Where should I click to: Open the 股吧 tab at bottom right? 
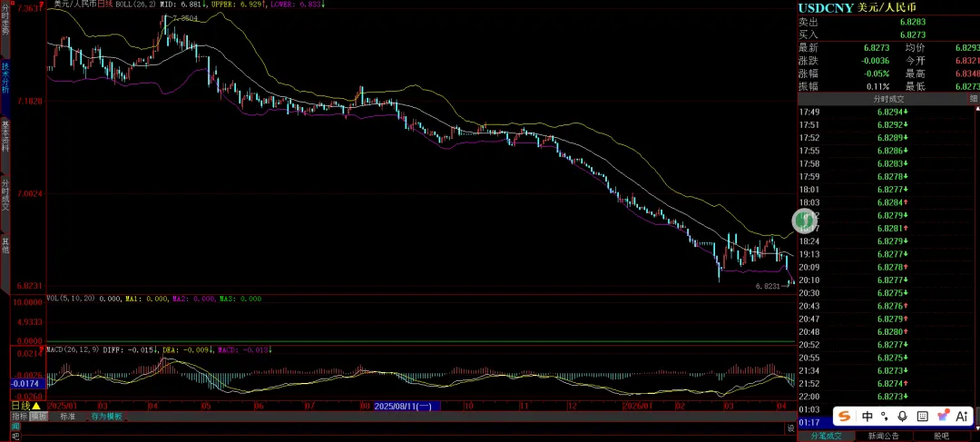click(941, 436)
